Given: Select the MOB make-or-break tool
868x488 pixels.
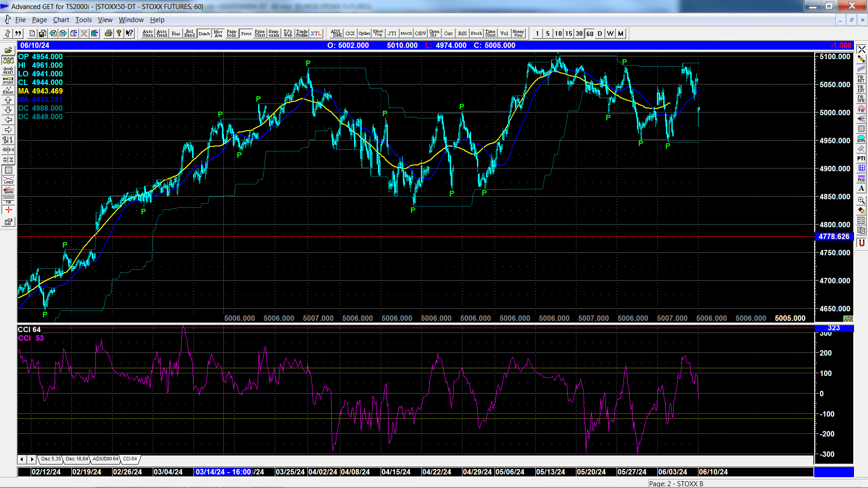Looking at the screenshot, I should point(861,178).
